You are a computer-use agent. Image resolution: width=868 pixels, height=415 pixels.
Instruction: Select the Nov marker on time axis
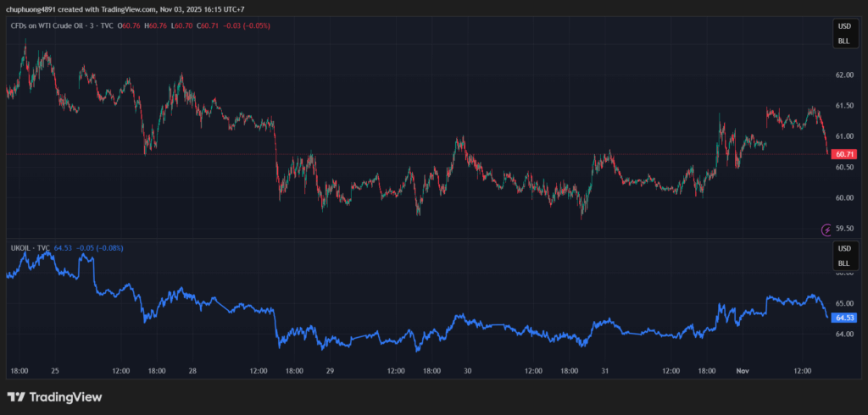tap(743, 371)
